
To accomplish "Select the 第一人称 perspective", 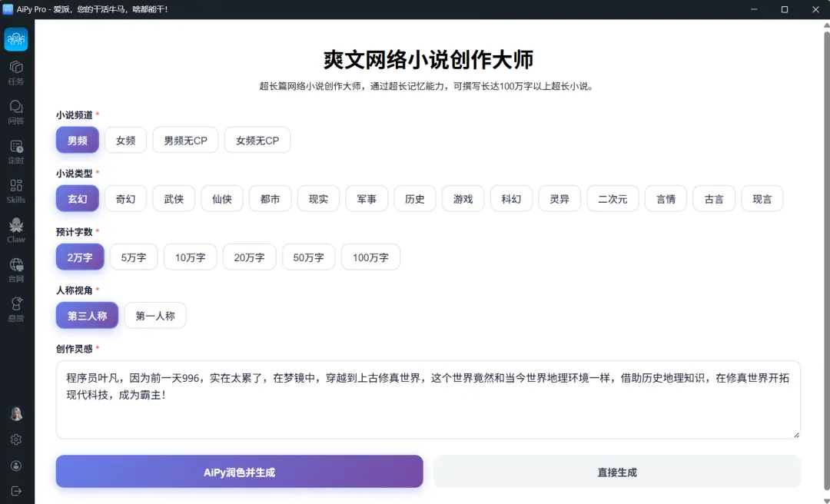I will pyautogui.click(x=155, y=316).
